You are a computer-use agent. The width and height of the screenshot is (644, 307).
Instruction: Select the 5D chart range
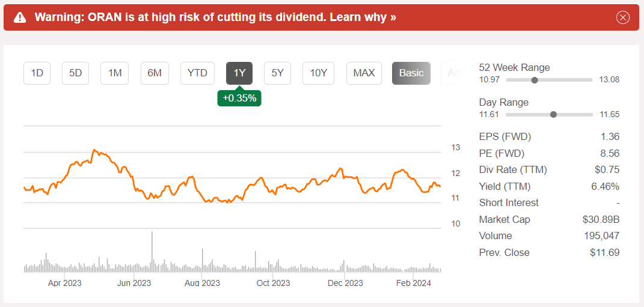[76, 73]
